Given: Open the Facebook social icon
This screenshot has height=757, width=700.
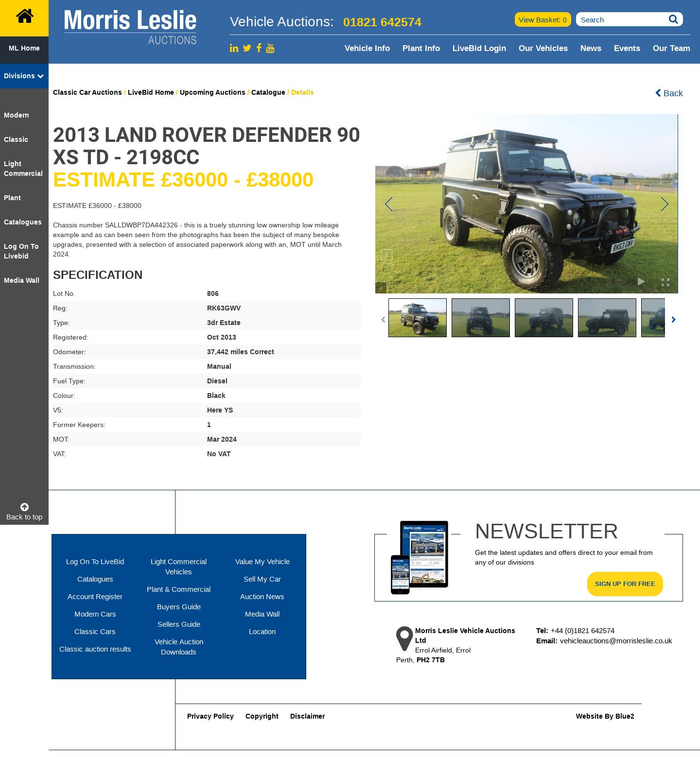Looking at the screenshot, I should 259,48.
